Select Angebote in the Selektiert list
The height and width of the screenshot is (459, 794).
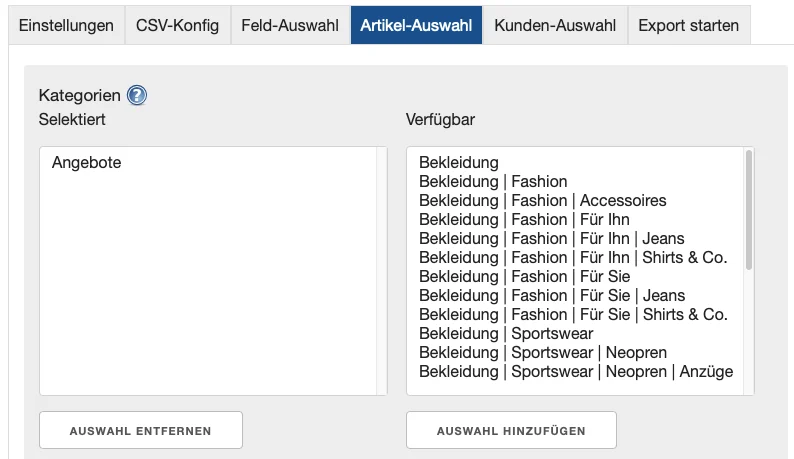click(87, 162)
